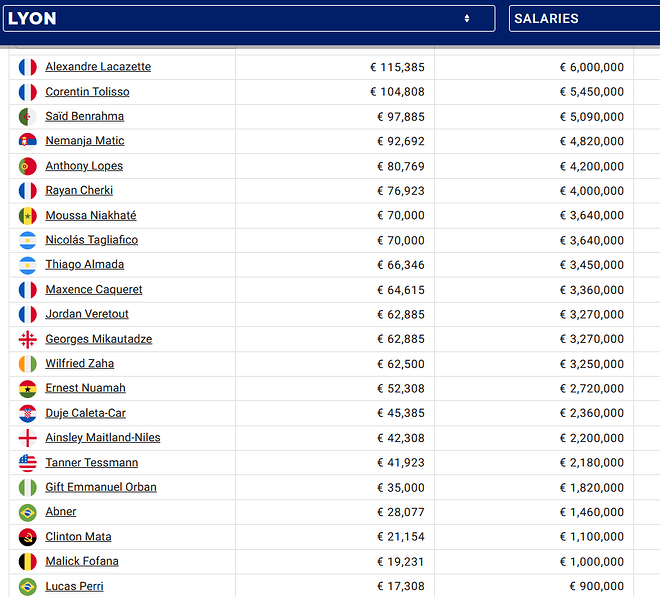
Task: Click the Portugal flag beside Anthony Lopes
Action: [x=28, y=166]
